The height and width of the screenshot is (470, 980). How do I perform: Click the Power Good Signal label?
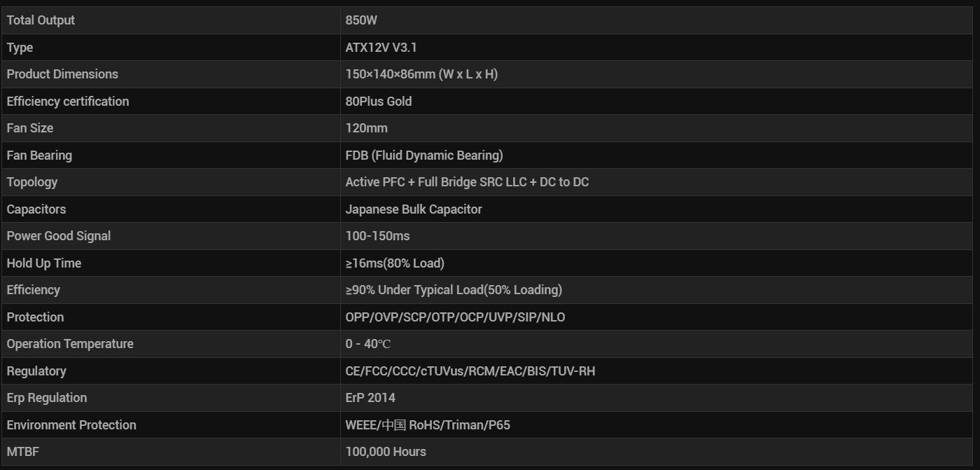(59, 236)
